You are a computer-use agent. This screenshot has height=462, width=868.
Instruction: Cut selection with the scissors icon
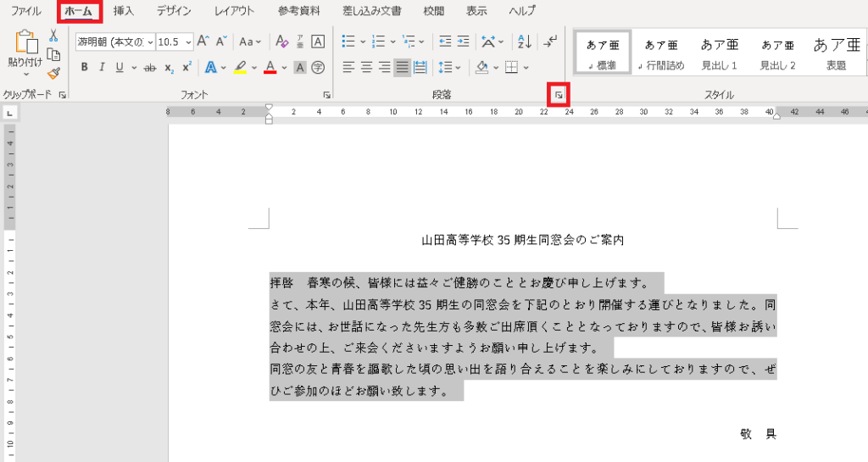(53, 36)
